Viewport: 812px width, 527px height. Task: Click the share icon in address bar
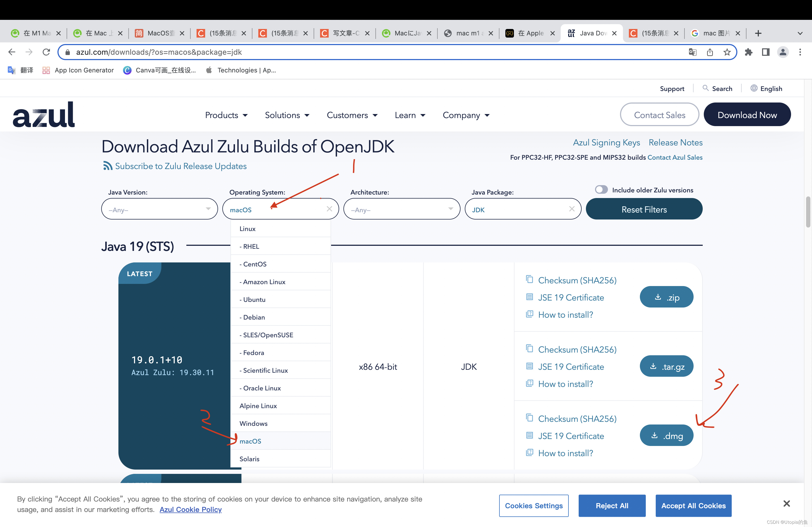[x=710, y=52]
